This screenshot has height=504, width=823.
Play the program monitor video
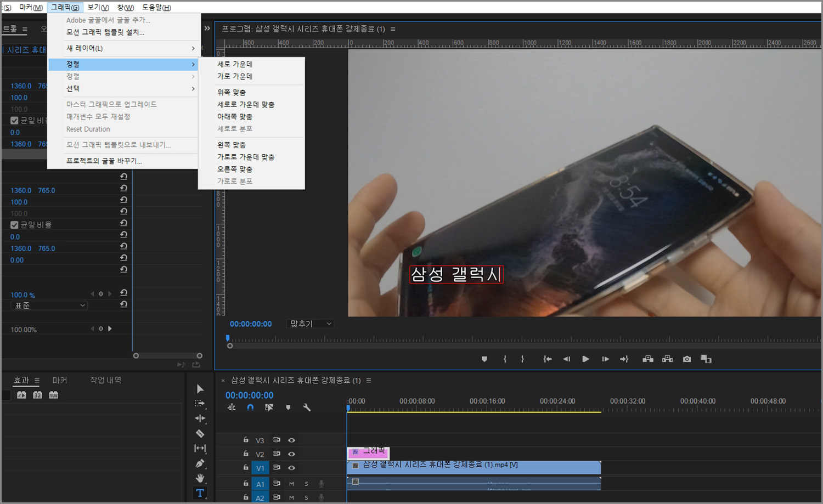point(585,359)
